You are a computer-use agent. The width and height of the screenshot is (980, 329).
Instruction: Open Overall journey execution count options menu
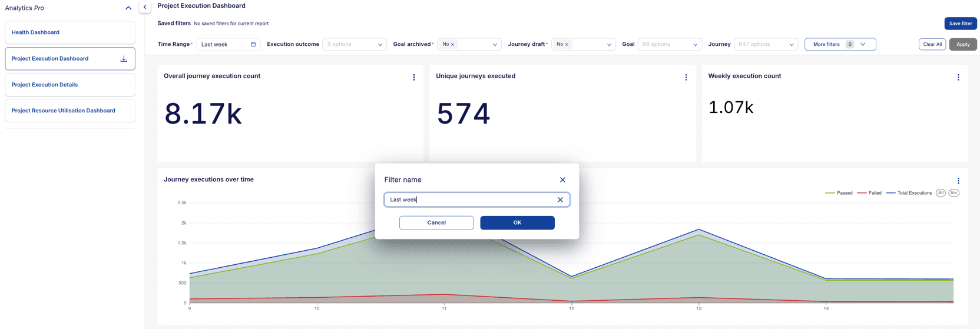(414, 77)
